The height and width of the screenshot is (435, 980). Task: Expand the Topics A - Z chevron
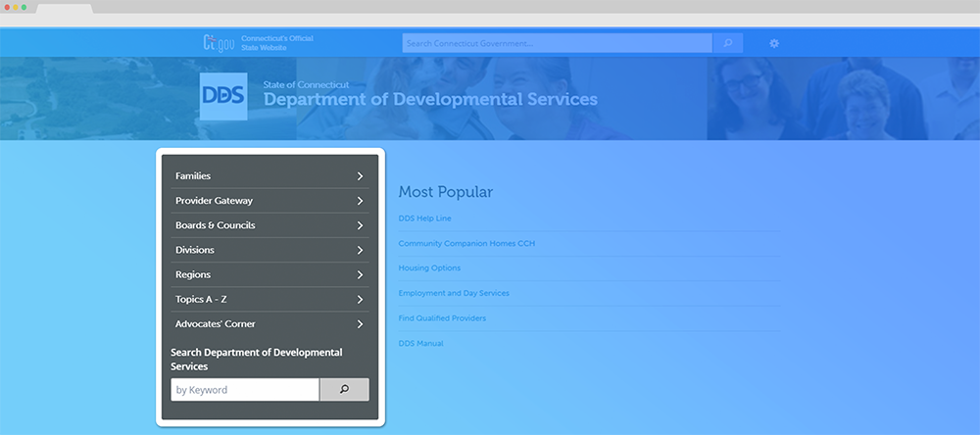(360, 300)
